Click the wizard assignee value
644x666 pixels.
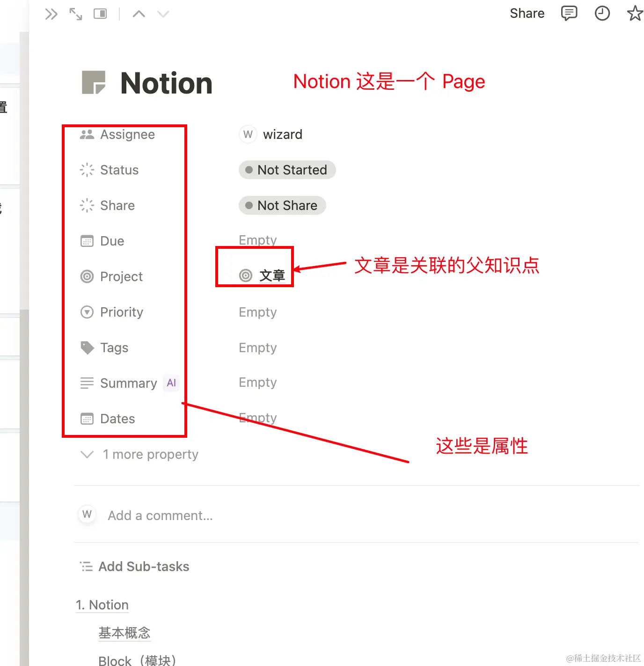coord(283,134)
